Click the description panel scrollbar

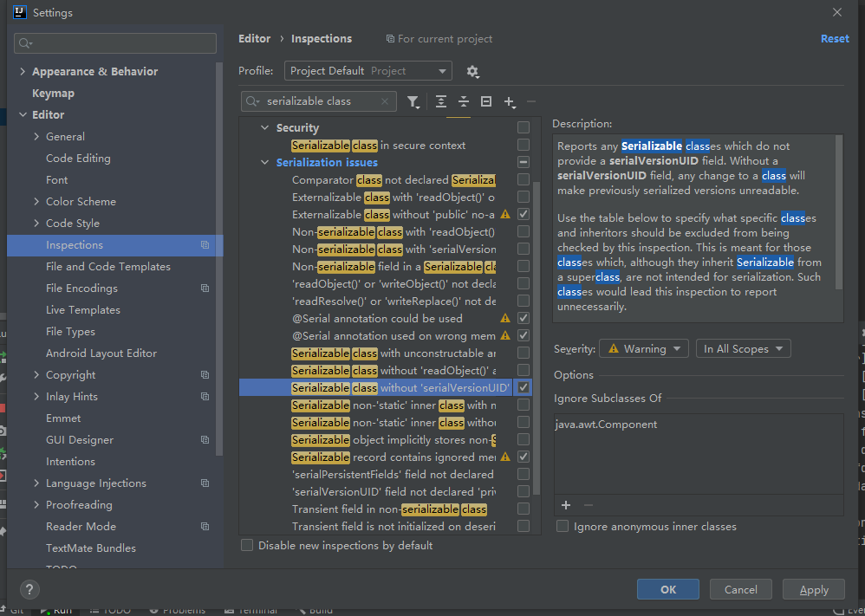[x=839, y=212]
